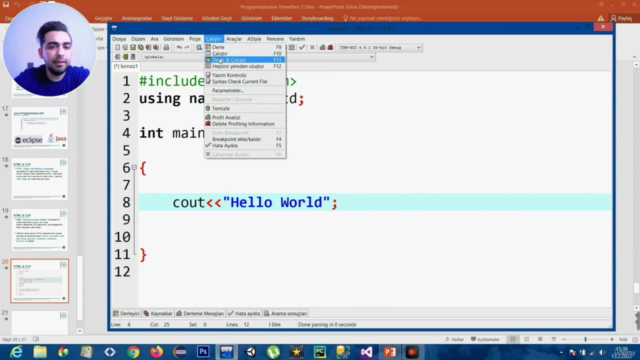
Task: Open the AStyle menu
Action: point(254,39)
